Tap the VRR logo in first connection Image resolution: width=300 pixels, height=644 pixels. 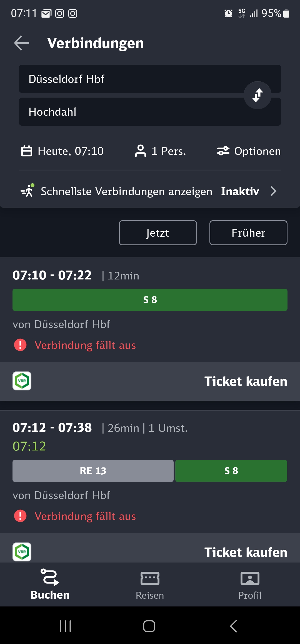(22, 381)
